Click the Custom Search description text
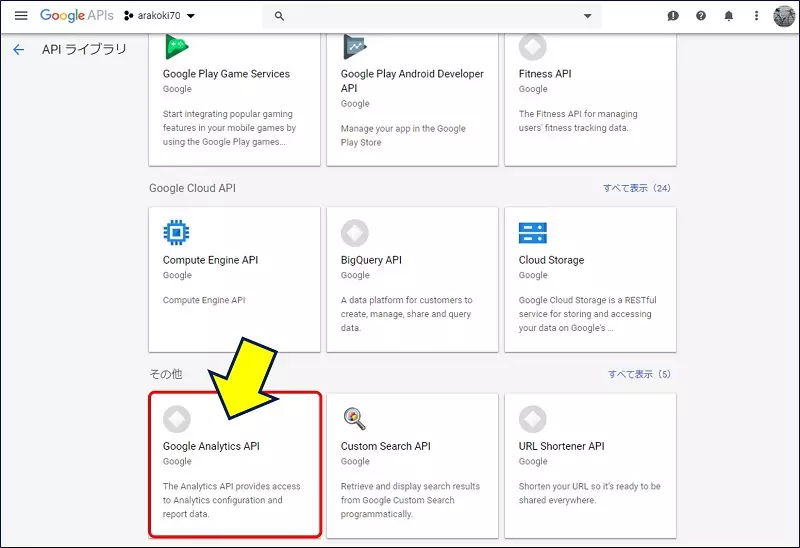The height and width of the screenshot is (548, 800). click(x=410, y=500)
